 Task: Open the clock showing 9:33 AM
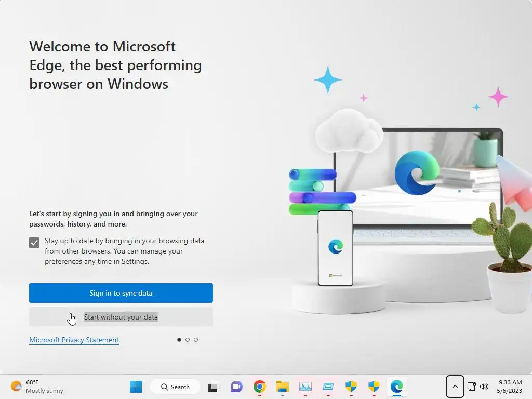tap(509, 387)
